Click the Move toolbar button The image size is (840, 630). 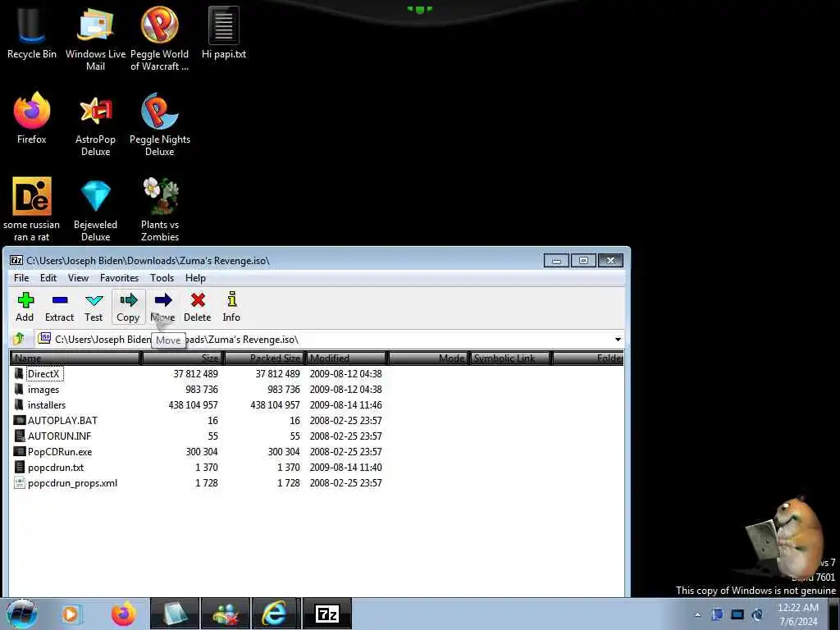coord(163,307)
